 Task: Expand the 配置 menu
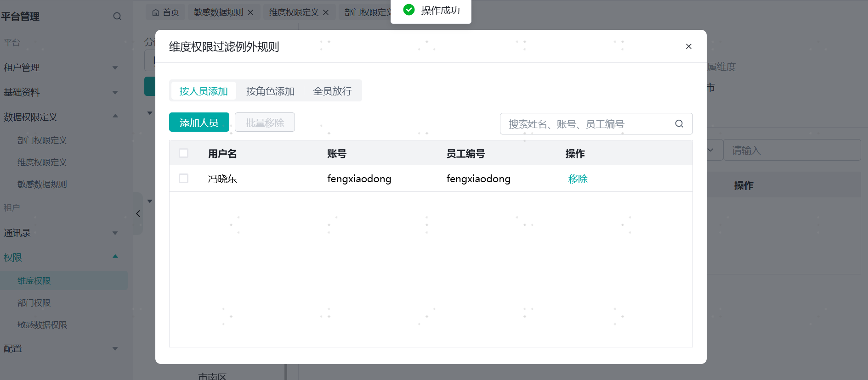(62, 348)
